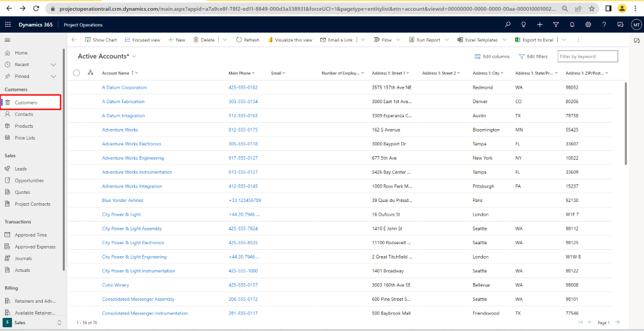Expand the Recent section chevron

[x=53, y=64]
